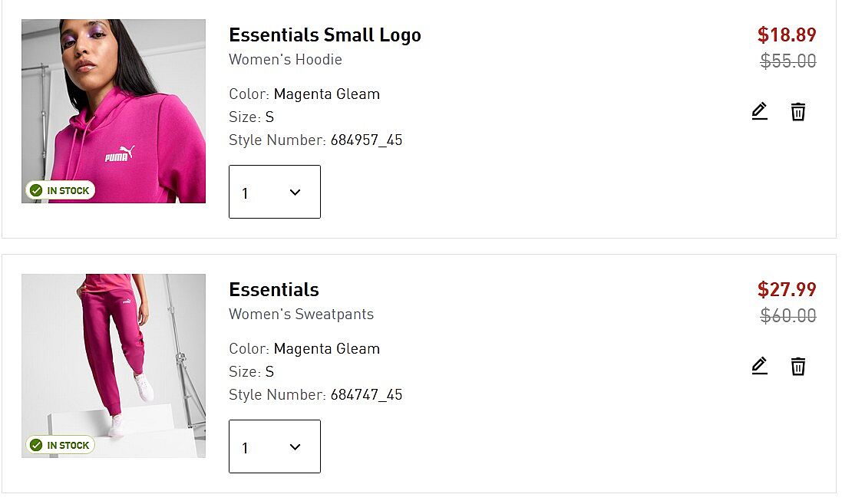Image resolution: width=842 pixels, height=504 pixels.
Task: Click the $27.99 sale price
Action: (787, 289)
